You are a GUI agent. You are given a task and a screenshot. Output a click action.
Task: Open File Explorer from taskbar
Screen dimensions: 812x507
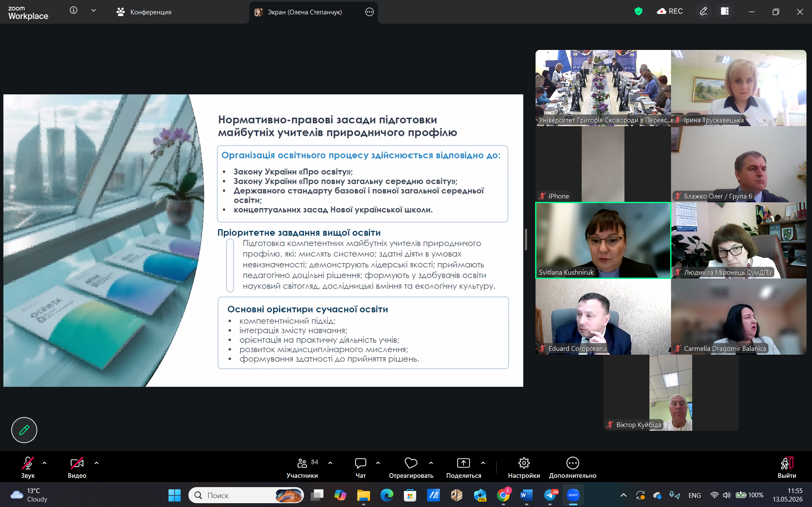pos(364,495)
